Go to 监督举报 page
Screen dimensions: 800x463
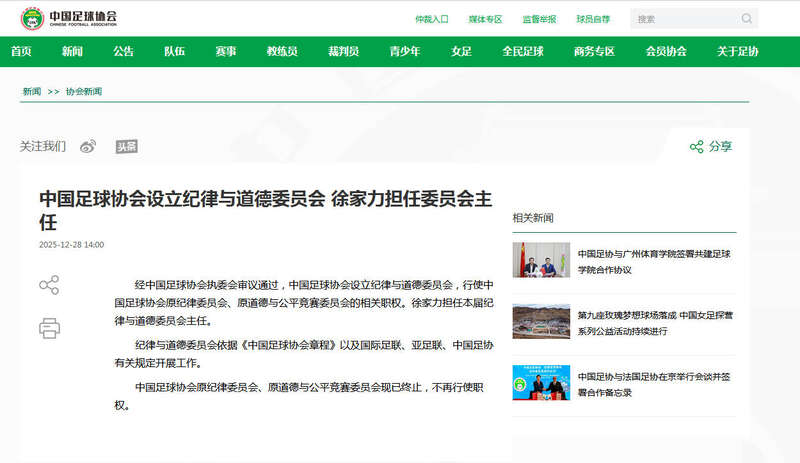(538, 19)
